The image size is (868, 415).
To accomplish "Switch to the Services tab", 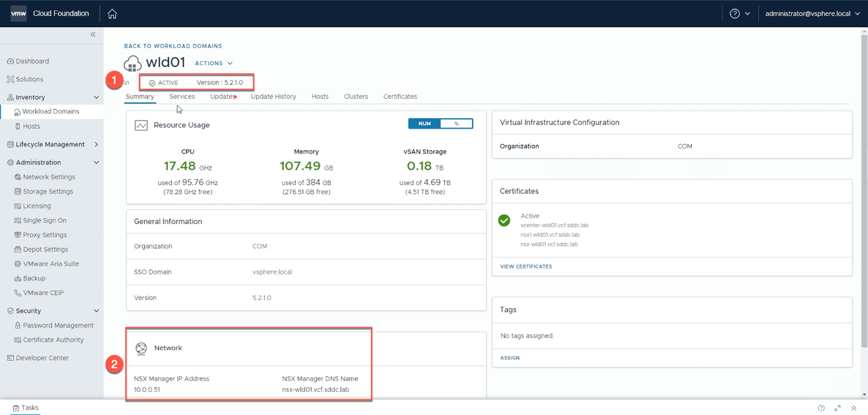I will [182, 97].
